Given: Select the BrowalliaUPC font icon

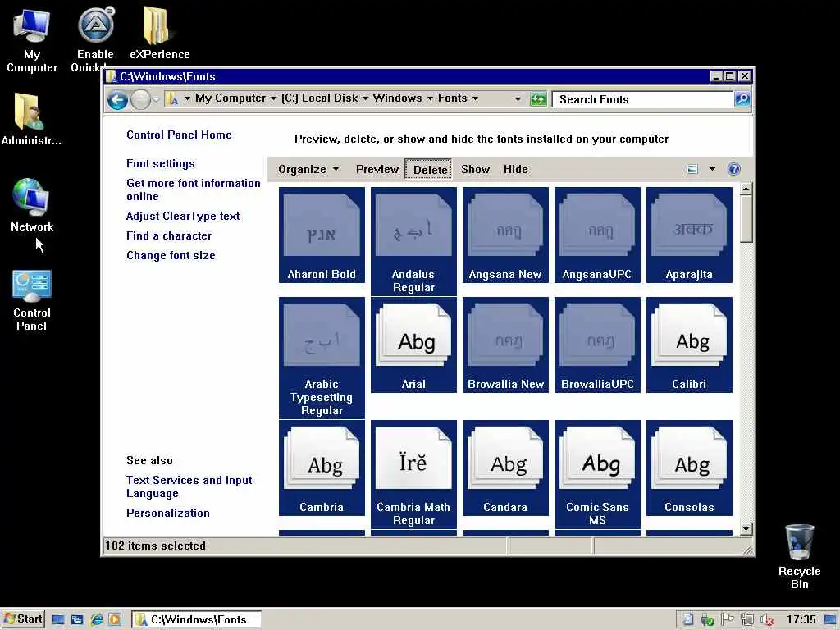Looking at the screenshot, I should click(597, 345).
